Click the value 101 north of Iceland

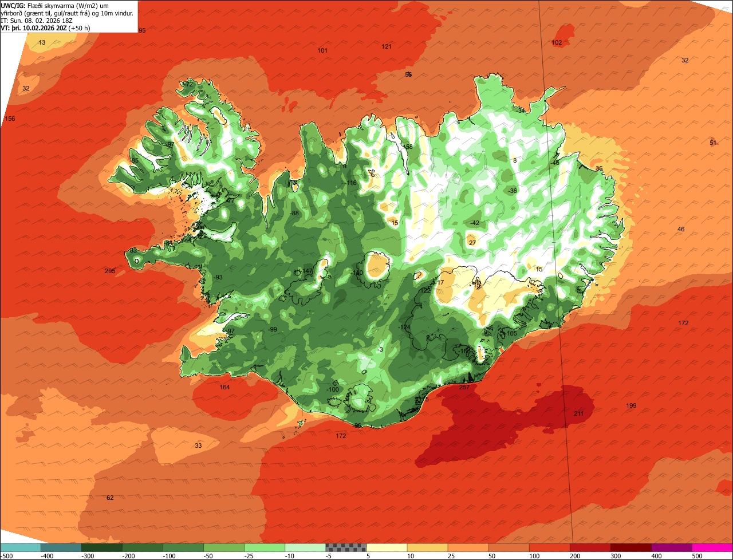(x=322, y=51)
